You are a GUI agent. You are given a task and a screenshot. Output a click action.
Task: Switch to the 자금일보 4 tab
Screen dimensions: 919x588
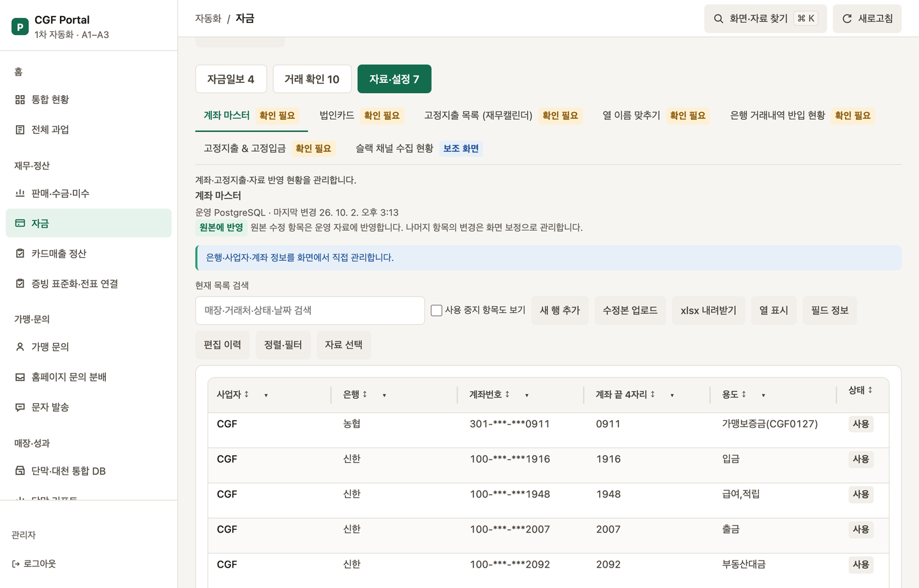231,79
